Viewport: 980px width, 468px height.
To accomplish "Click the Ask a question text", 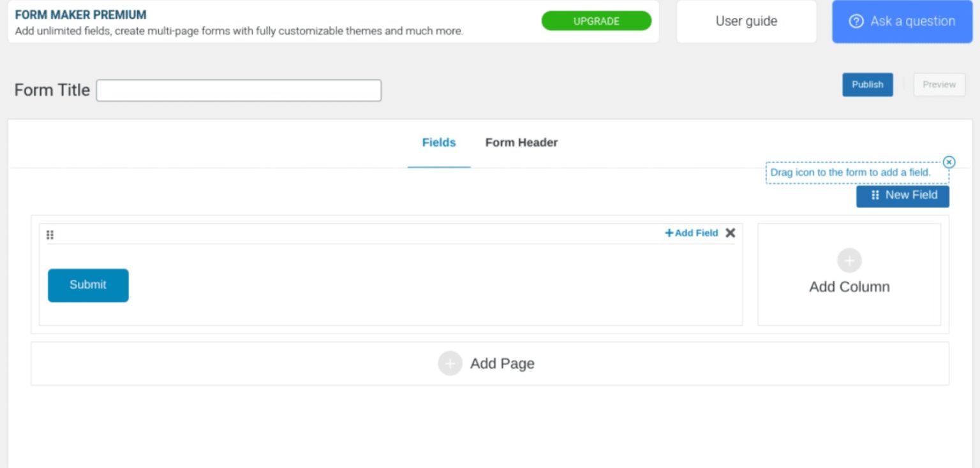I will (912, 21).
